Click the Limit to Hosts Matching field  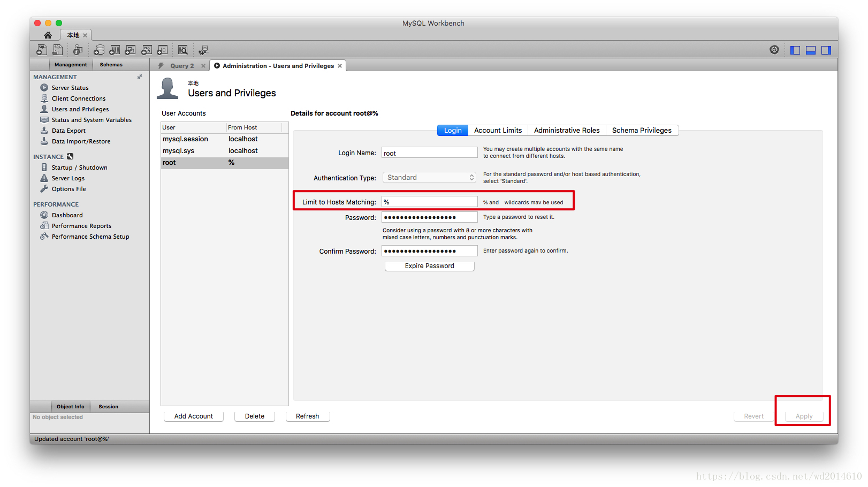coord(429,202)
